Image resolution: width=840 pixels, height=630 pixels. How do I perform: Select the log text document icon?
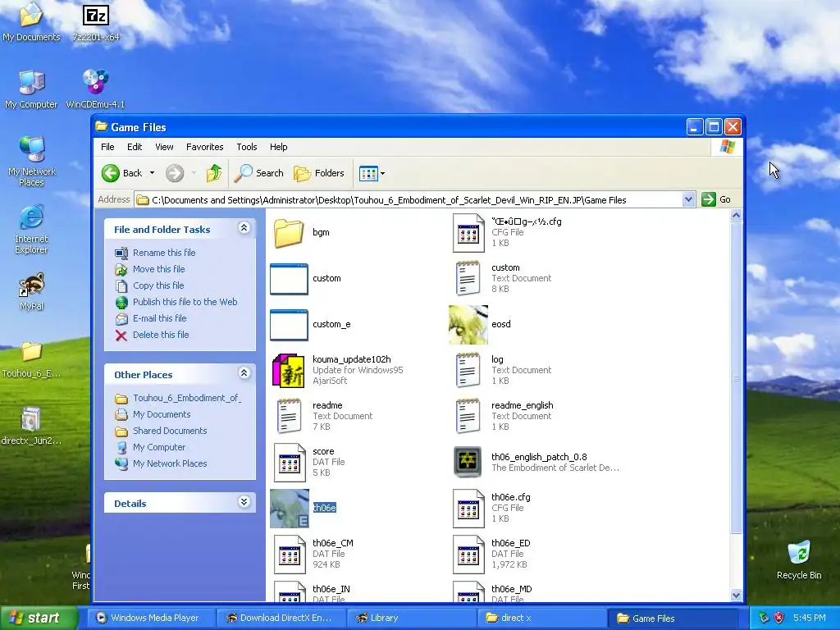coord(468,370)
